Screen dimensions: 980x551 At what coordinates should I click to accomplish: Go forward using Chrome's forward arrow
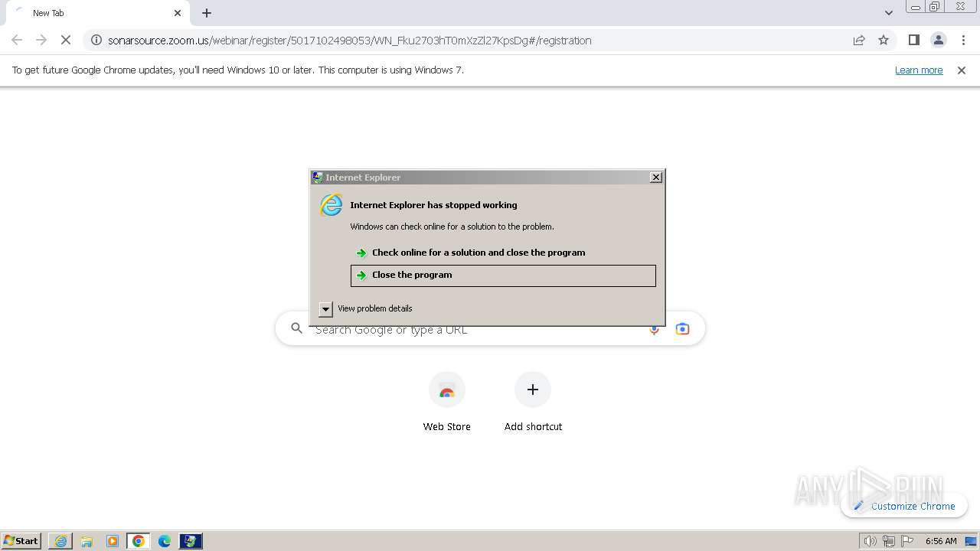41,40
